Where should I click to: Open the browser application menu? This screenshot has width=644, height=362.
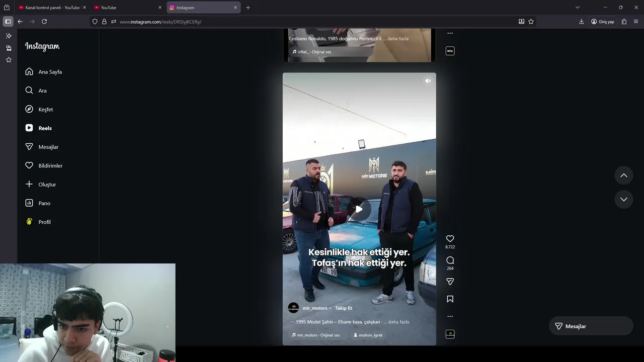pos(636,22)
